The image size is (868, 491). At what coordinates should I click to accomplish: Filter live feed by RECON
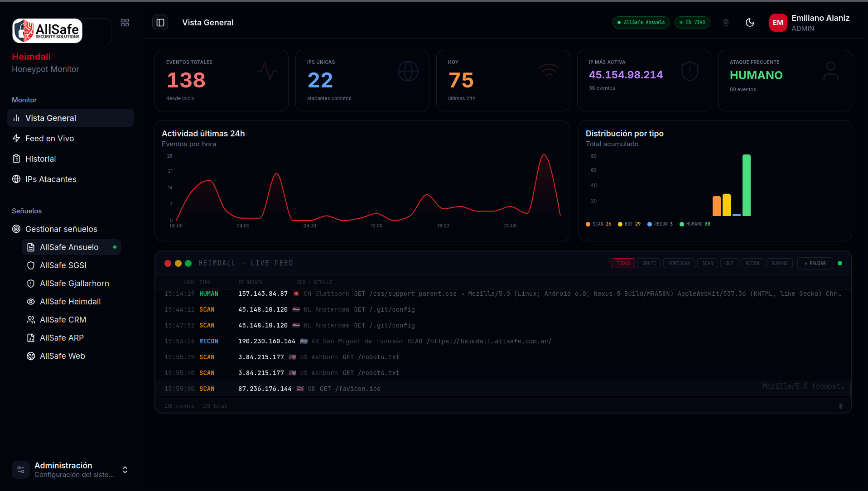click(x=752, y=263)
